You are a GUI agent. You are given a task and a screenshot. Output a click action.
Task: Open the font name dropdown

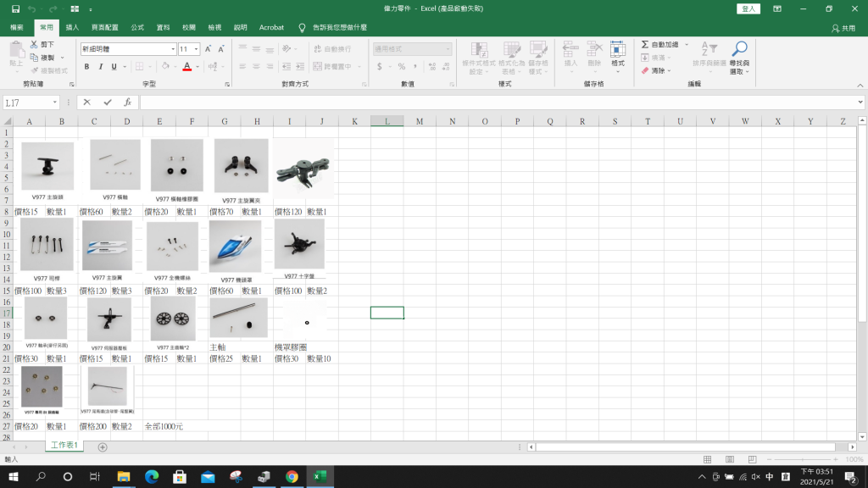click(173, 49)
